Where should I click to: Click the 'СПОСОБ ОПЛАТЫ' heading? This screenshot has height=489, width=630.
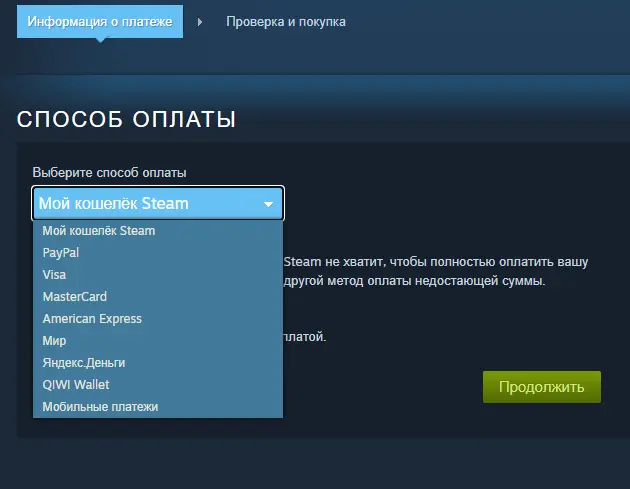[126, 119]
